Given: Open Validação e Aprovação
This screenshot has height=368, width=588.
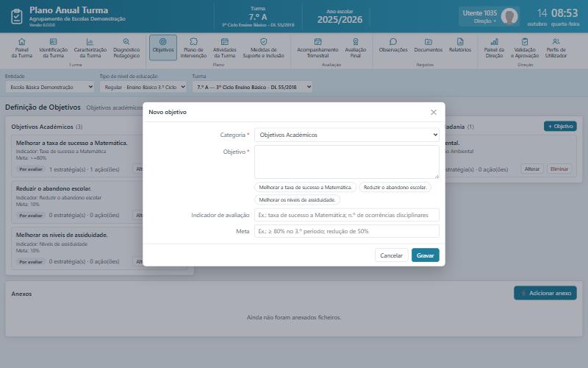Looking at the screenshot, I should pyautogui.click(x=525, y=48).
